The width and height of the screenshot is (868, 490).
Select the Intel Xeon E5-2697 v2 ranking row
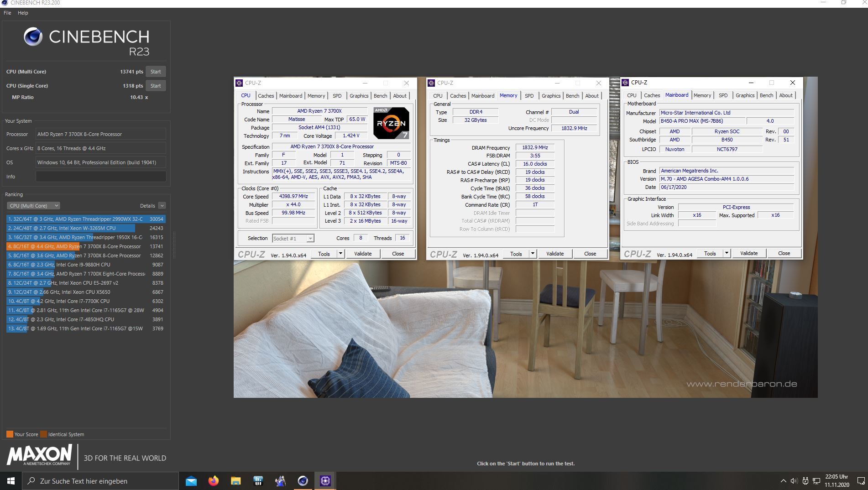[86, 283]
